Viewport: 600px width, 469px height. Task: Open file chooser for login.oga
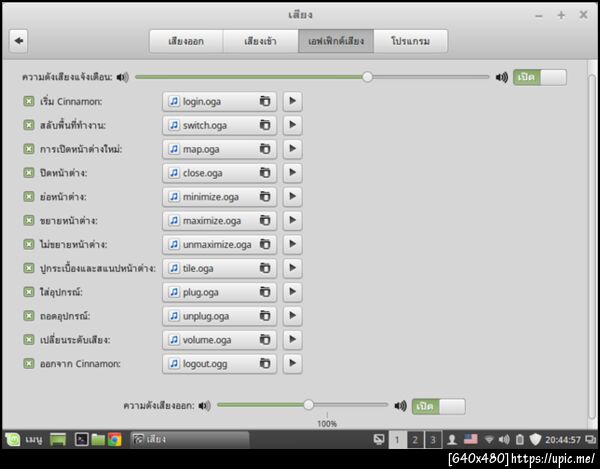219,101
